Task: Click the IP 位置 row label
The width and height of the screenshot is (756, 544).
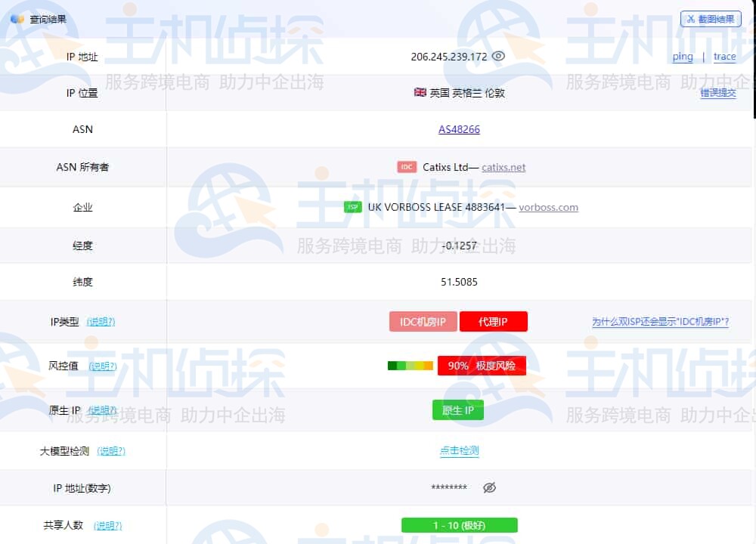Action: pos(82,92)
